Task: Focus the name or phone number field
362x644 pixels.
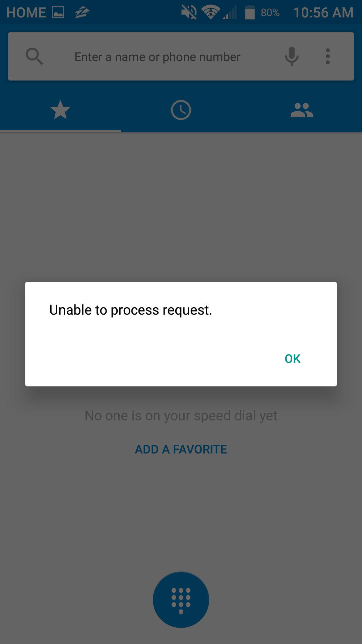Action: coord(158,57)
